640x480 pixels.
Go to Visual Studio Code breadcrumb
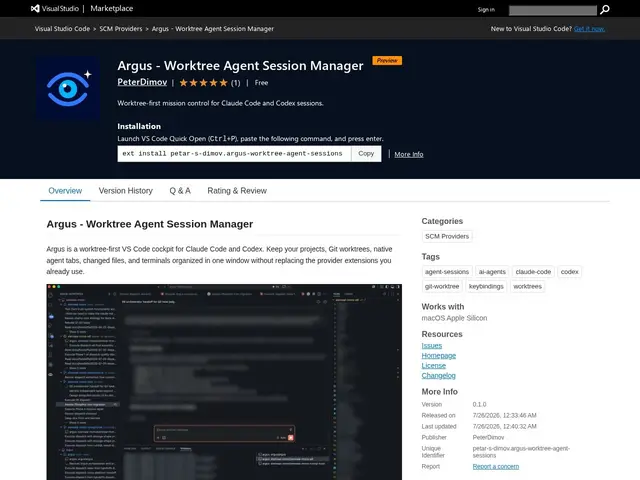tap(62, 29)
